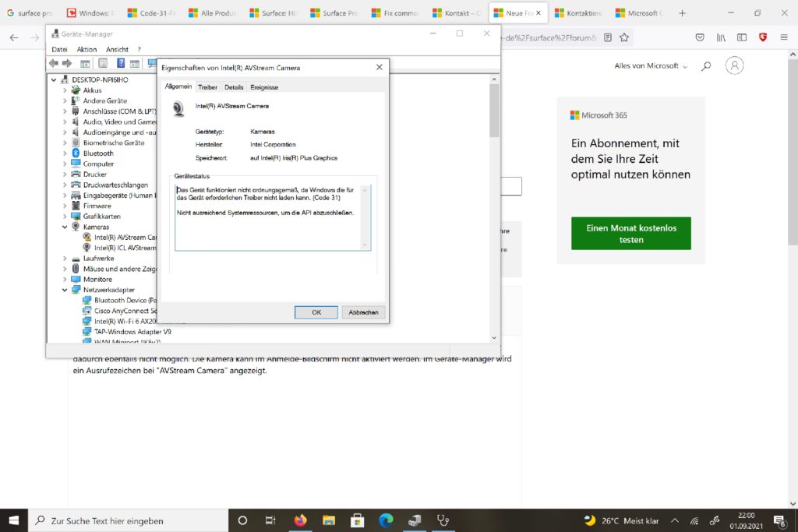798x532 pixels.
Task: Bookmark this page with the star icon
Action: (x=623, y=37)
